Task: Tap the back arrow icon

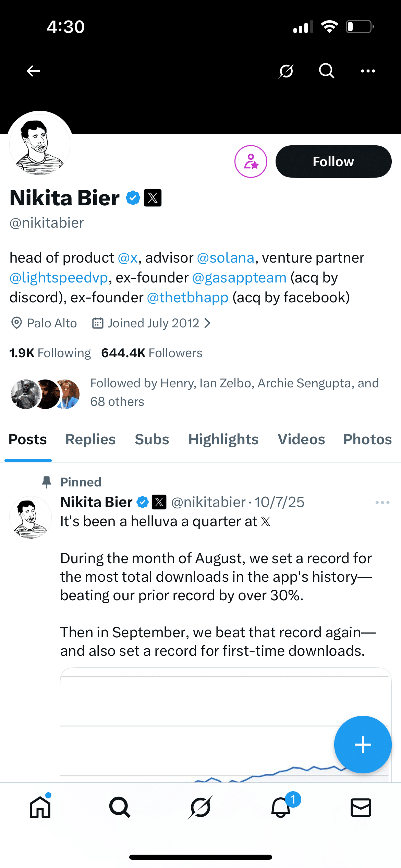Action: 33,71
